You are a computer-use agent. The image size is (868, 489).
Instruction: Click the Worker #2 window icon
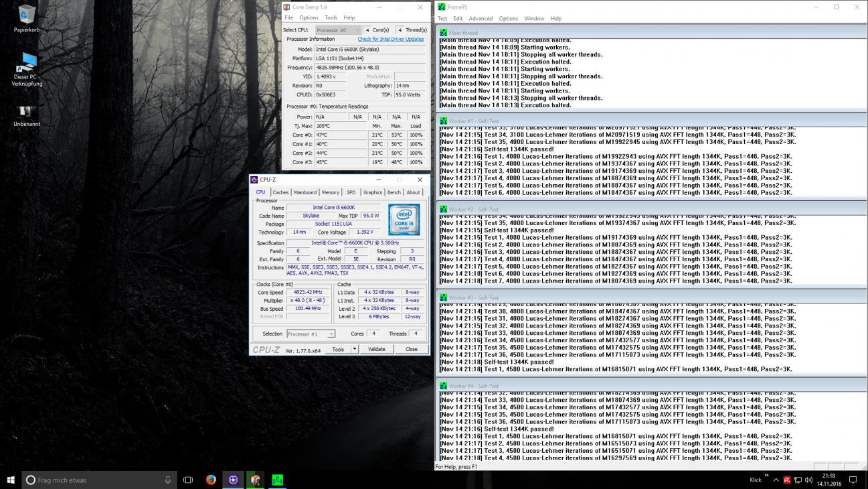tap(443, 209)
